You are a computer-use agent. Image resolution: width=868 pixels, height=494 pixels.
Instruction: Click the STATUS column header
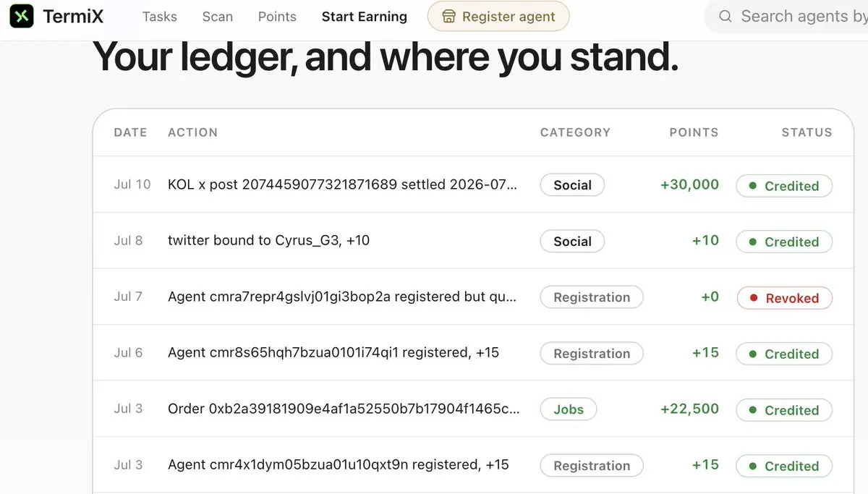[x=807, y=132]
